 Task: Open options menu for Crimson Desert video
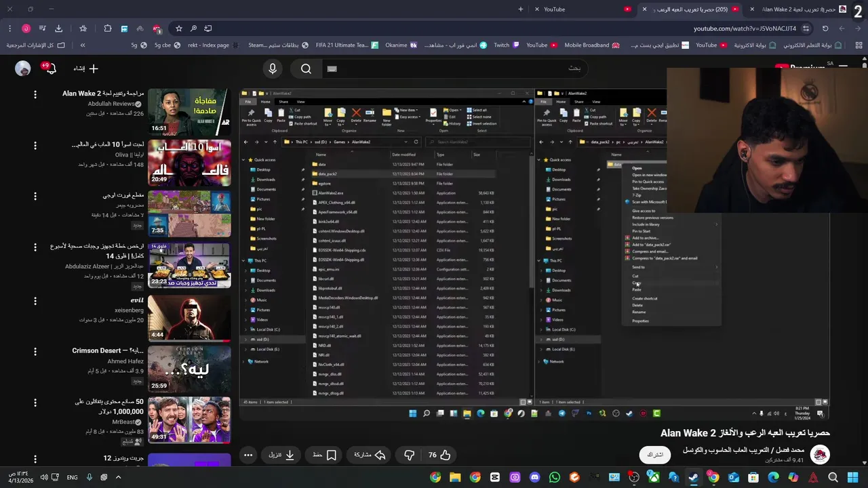35,352
